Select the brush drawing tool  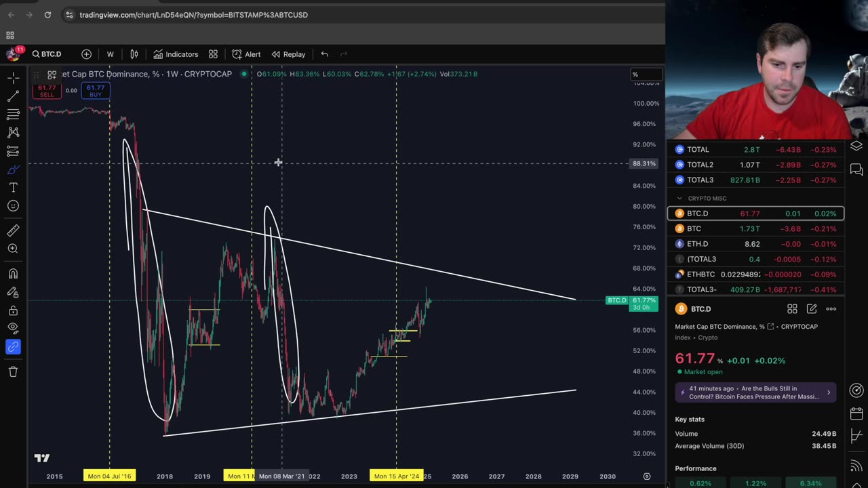pos(13,169)
